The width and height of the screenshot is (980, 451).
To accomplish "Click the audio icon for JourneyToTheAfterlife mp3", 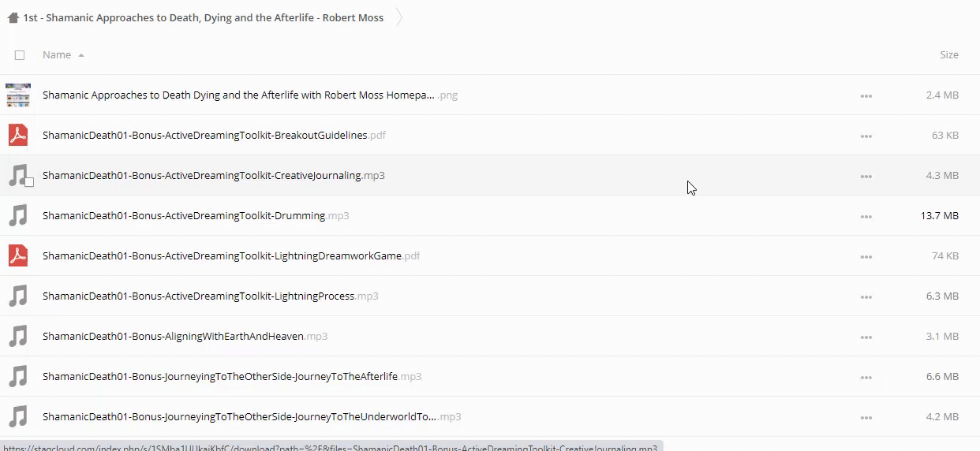I will coord(18,377).
